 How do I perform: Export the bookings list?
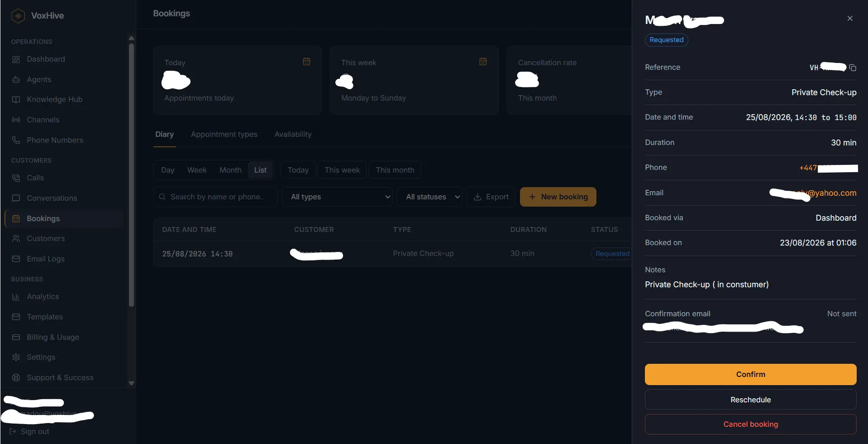491,197
